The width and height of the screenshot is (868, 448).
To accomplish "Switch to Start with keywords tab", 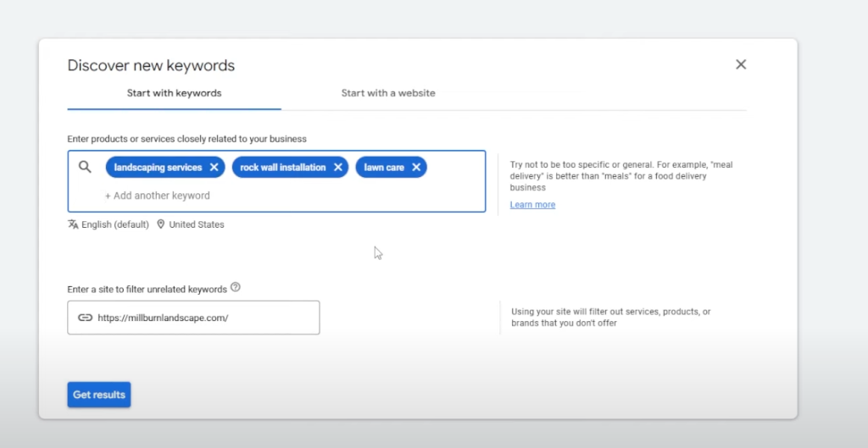I will (174, 93).
